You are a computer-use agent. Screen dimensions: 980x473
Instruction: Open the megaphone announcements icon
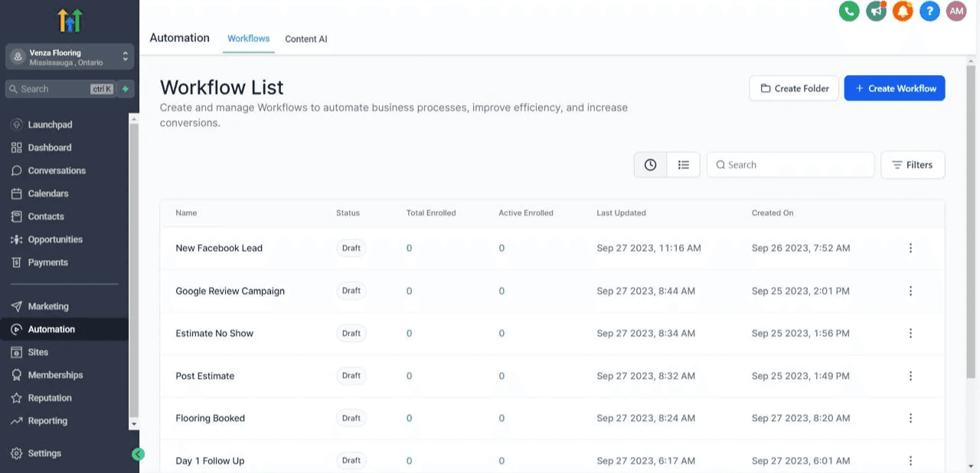click(x=876, y=11)
